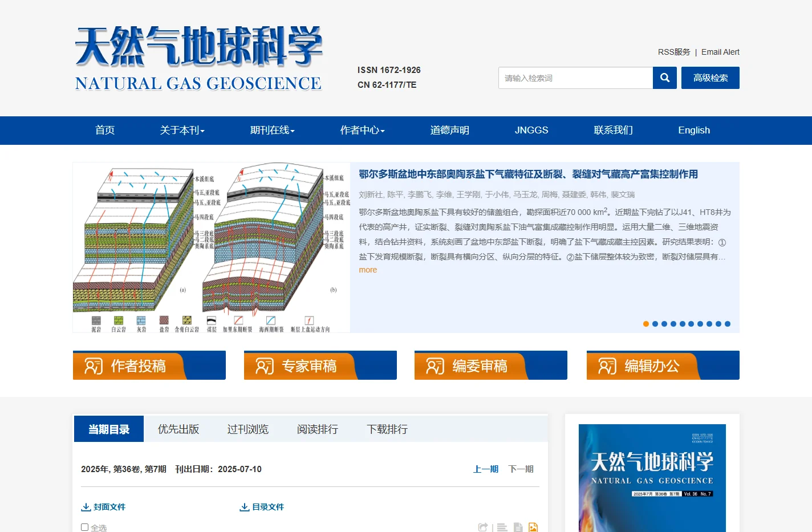This screenshot has height=532, width=812.
Task: Switch to title list view icon
Action: pyautogui.click(x=502, y=527)
